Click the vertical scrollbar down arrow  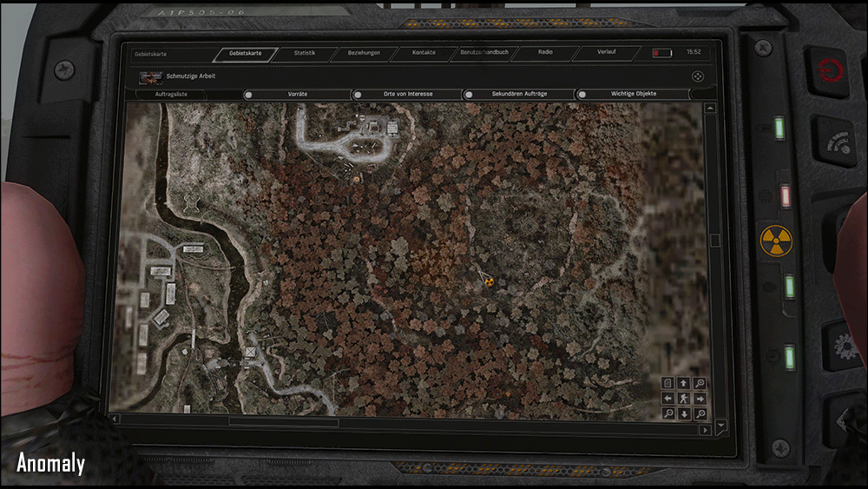pos(720,426)
